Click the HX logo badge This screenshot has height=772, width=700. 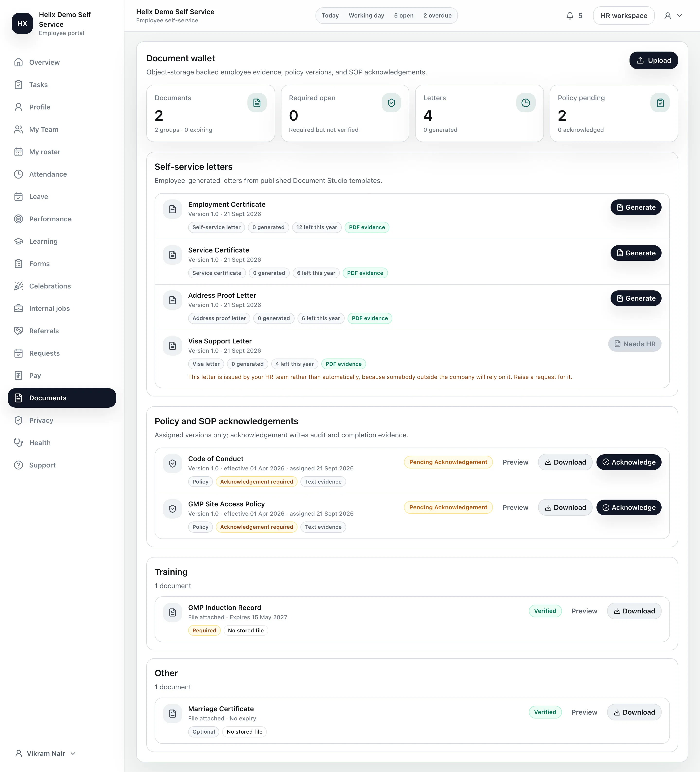pos(22,23)
